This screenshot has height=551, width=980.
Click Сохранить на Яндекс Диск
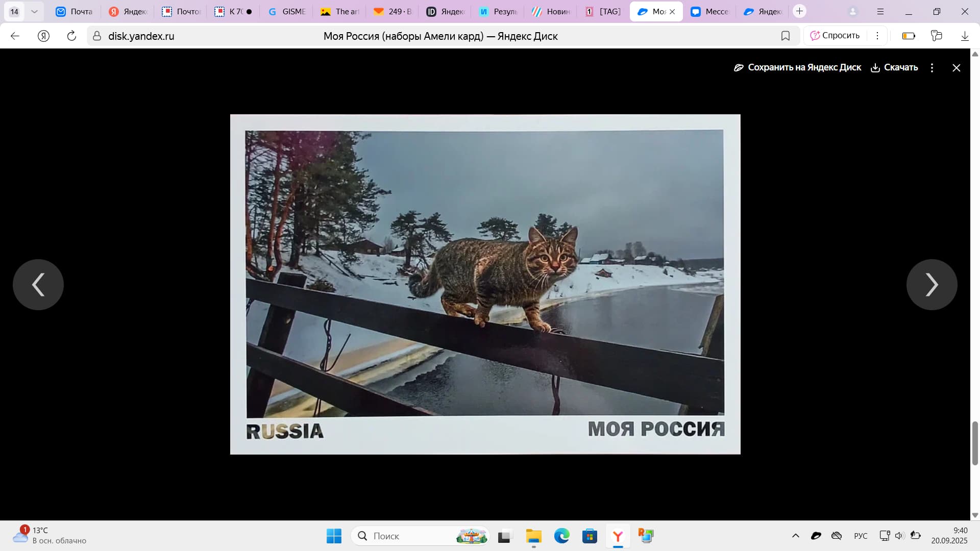pyautogui.click(x=797, y=67)
